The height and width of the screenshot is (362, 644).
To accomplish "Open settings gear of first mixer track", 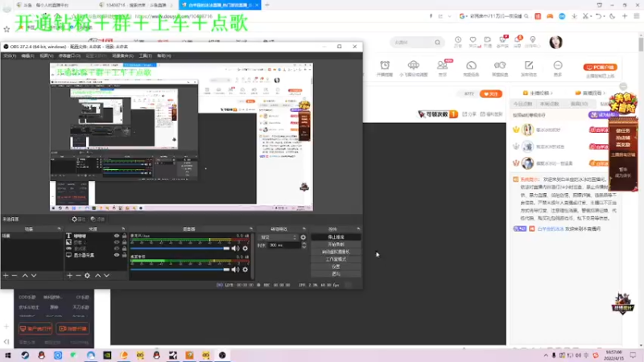I will click(246, 249).
